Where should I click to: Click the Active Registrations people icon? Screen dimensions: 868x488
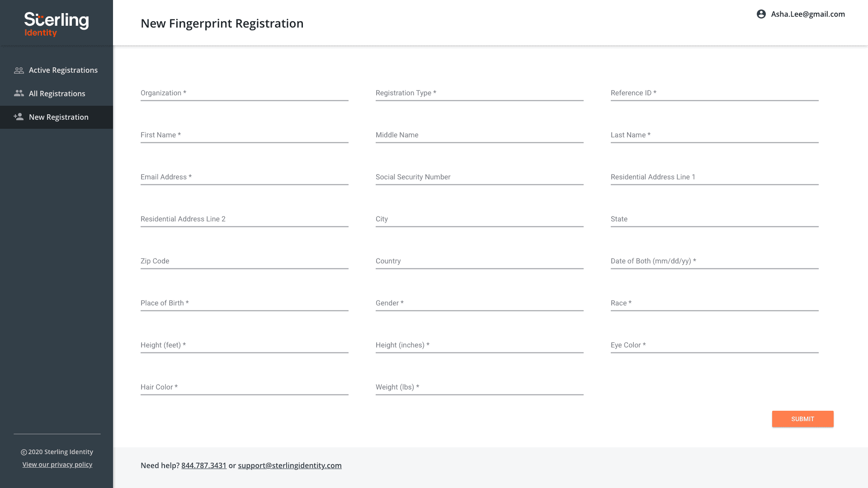pos(19,70)
